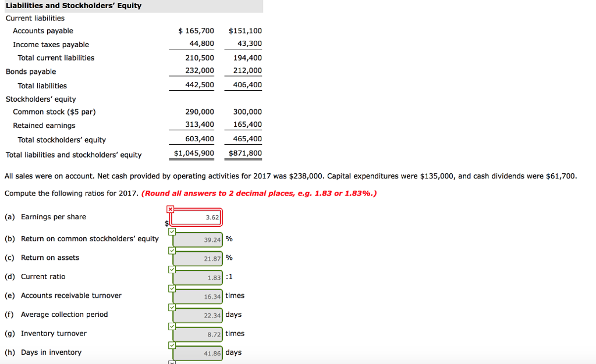Image resolution: width=596 pixels, height=364 pixels.
Task: Select Total current liabilities value 210,500
Action: [200, 58]
